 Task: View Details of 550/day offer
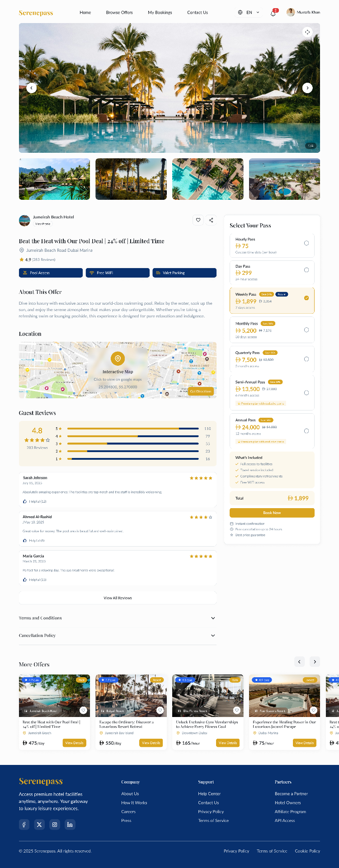151,743
